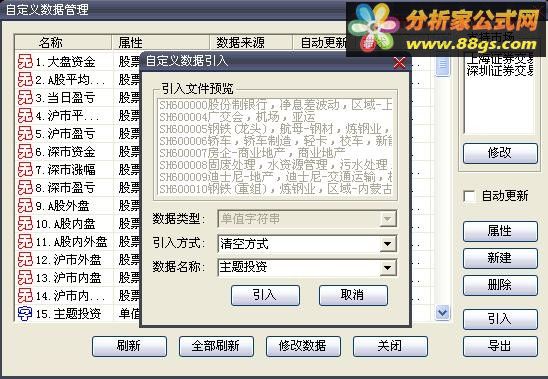Click the icon beside 8. 深市盈亏
The width and height of the screenshot is (548, 379).
(25, 188)
